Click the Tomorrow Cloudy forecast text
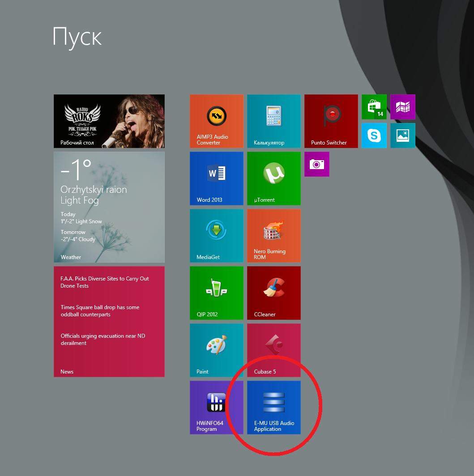 tap(78, 236)
